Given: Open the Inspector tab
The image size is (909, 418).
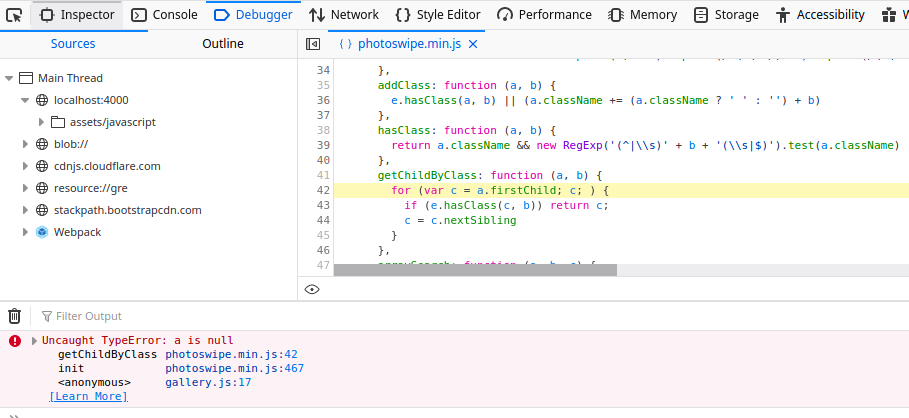Looking at the screenshot, I should 77,15.
